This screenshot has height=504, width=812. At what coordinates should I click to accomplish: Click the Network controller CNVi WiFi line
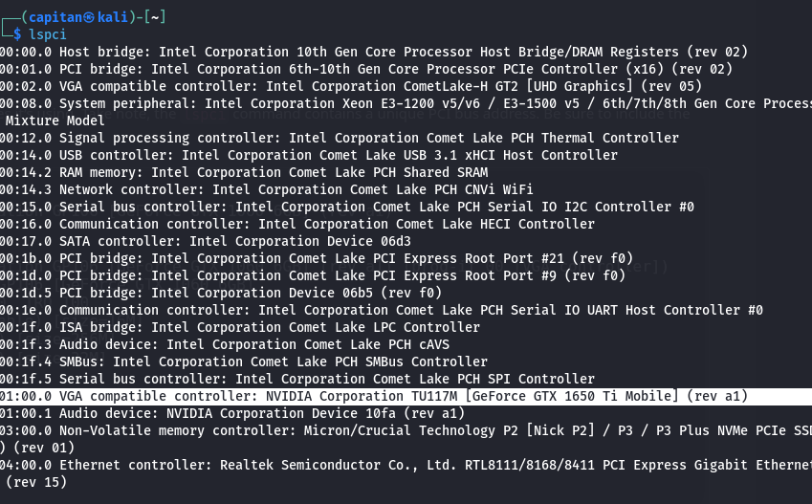point(266,189)
